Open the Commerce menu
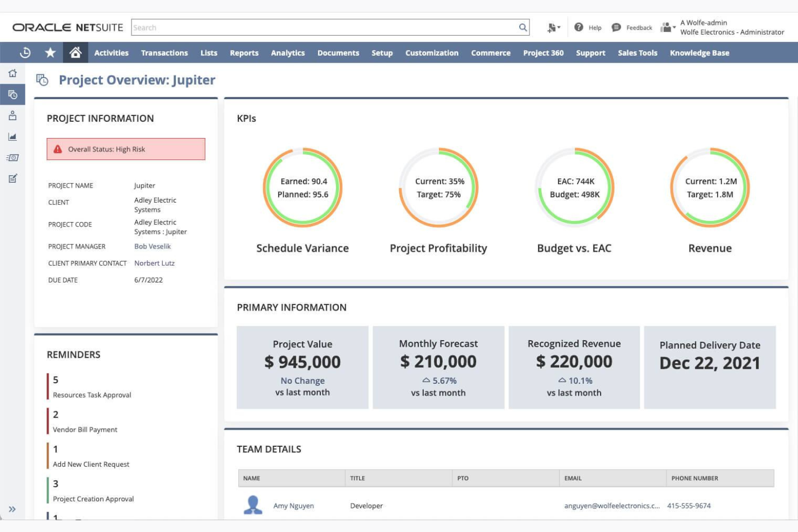798x532 pixels. 491,53
